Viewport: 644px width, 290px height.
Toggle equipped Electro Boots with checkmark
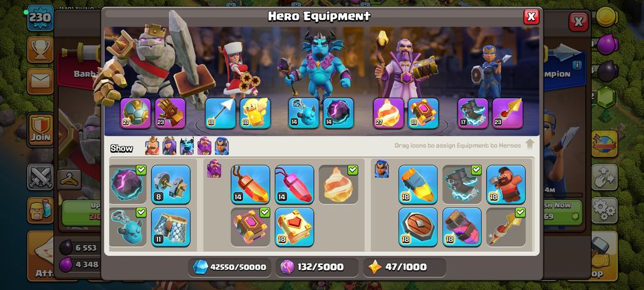pyautogui.click(x=462, y=184)
